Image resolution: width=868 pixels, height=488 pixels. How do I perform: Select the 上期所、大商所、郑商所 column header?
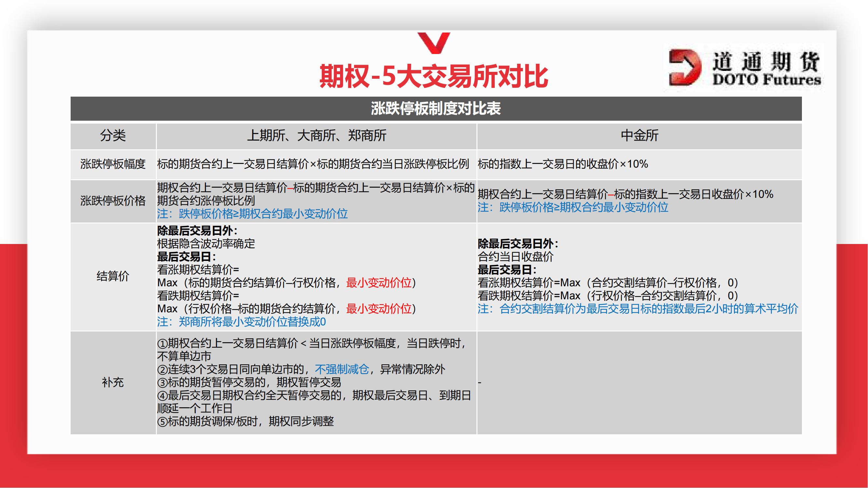[x=316, y=136]
